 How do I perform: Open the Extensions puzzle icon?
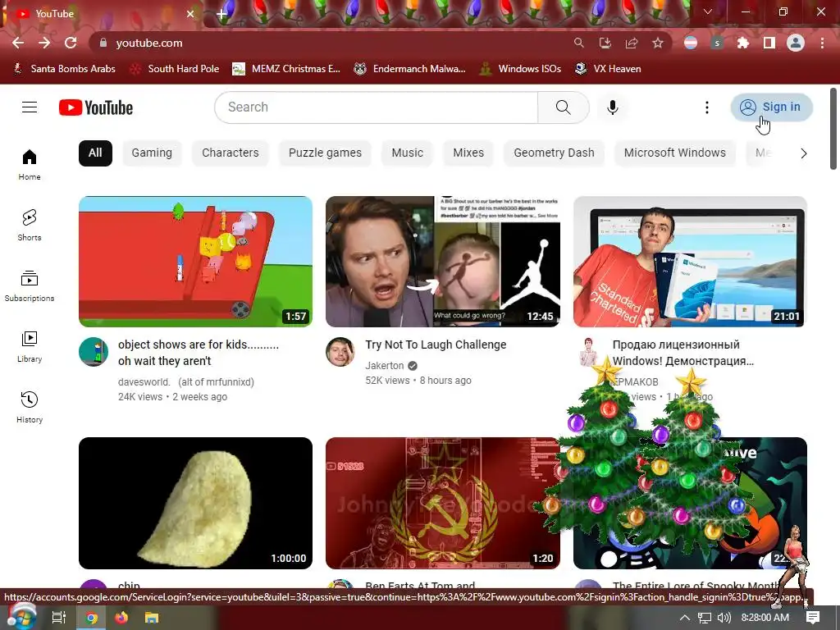[x=743, y=43]
